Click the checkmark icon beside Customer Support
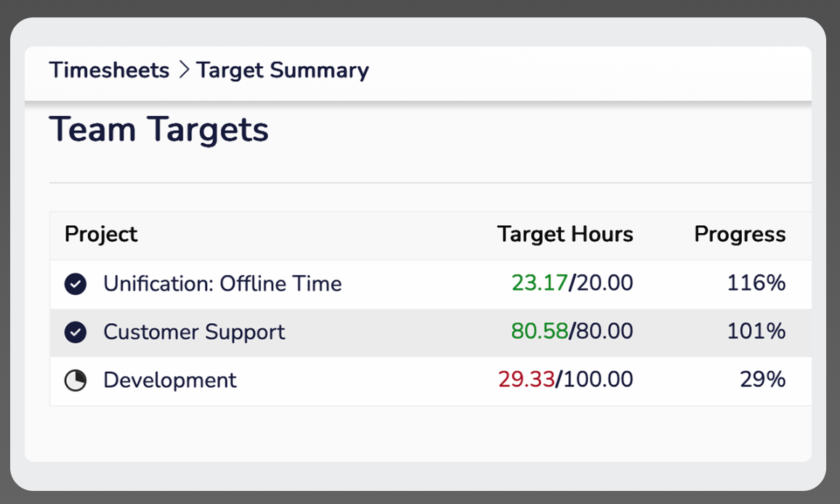840x504 pixels. point(76,332)
